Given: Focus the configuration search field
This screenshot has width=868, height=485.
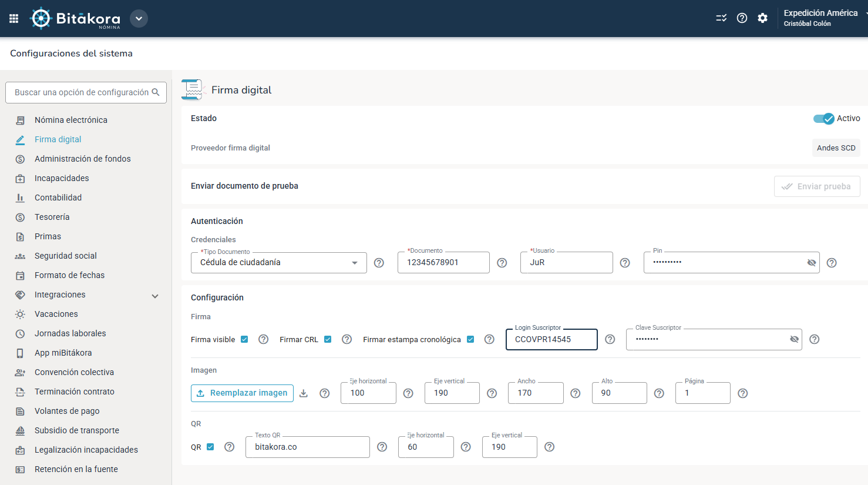Looking at the screenshot, I should [x=86, y=92].
